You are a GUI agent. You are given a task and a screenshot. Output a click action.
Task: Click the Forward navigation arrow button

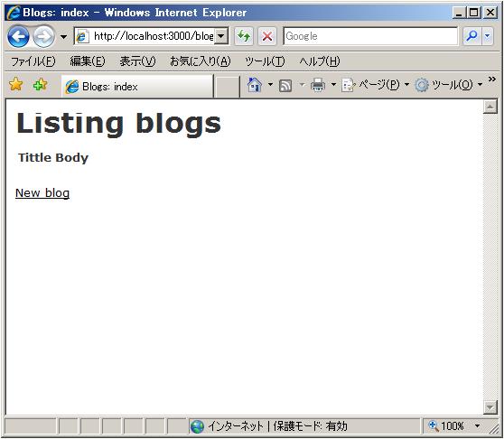(x=44, y=36)
